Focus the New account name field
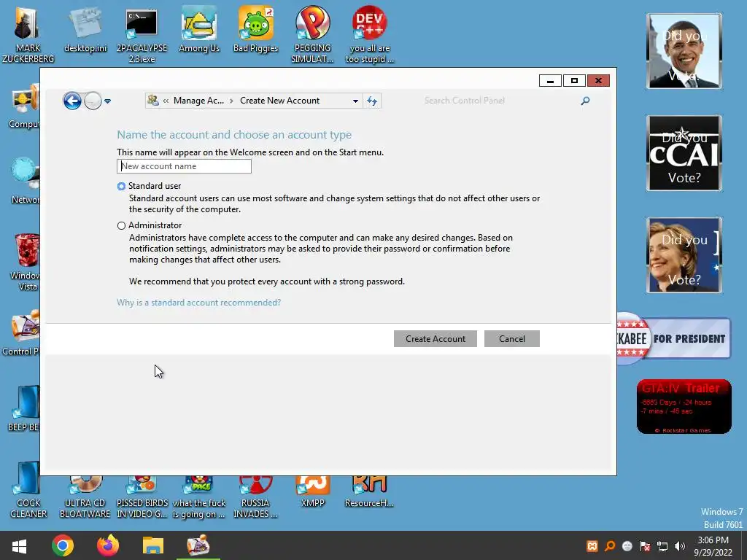This screenshot has height=560, width=747. point(184,166)
